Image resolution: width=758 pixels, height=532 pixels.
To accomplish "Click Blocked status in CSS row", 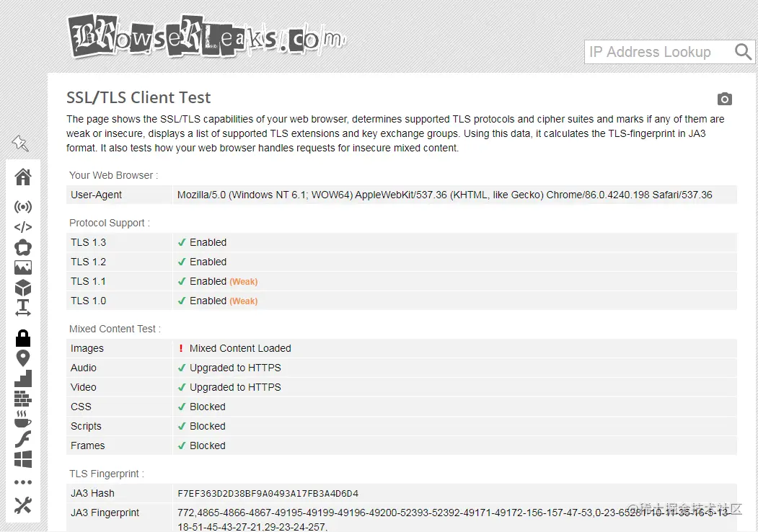I will (x=208, y=407).
